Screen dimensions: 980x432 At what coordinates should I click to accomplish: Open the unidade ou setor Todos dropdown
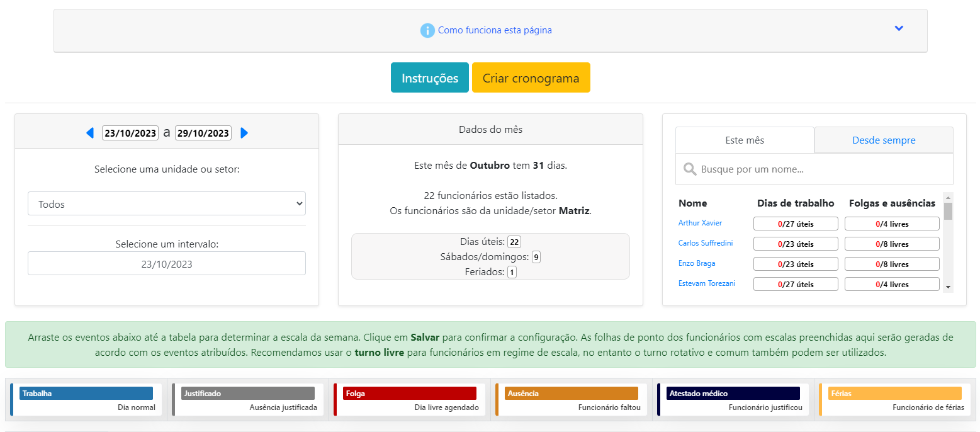[167, 204]
